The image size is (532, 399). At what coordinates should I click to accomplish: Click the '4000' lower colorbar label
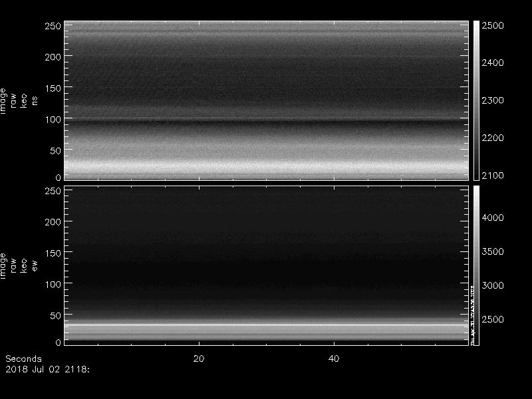tap(493, 217)
